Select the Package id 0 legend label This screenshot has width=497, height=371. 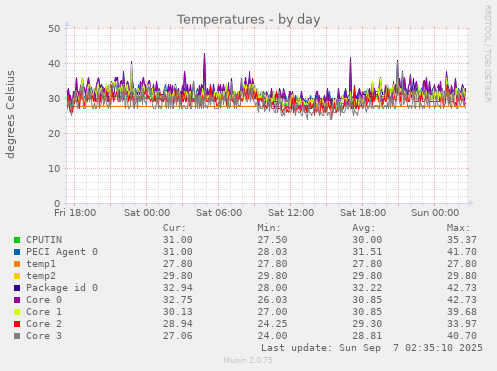(62, 288)
